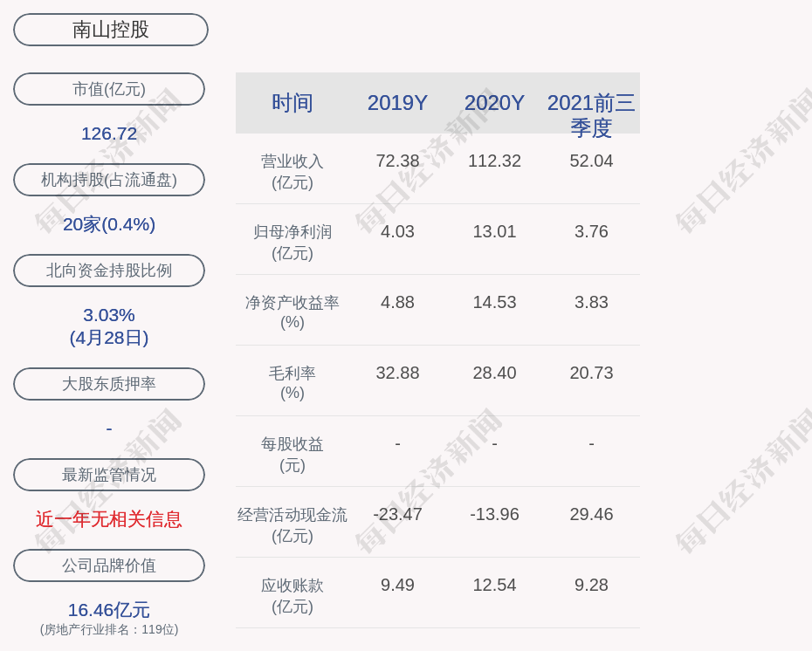The image size is (812, 651).
Task: Click ROE value 3.83
Action: (x=591, y=302)
